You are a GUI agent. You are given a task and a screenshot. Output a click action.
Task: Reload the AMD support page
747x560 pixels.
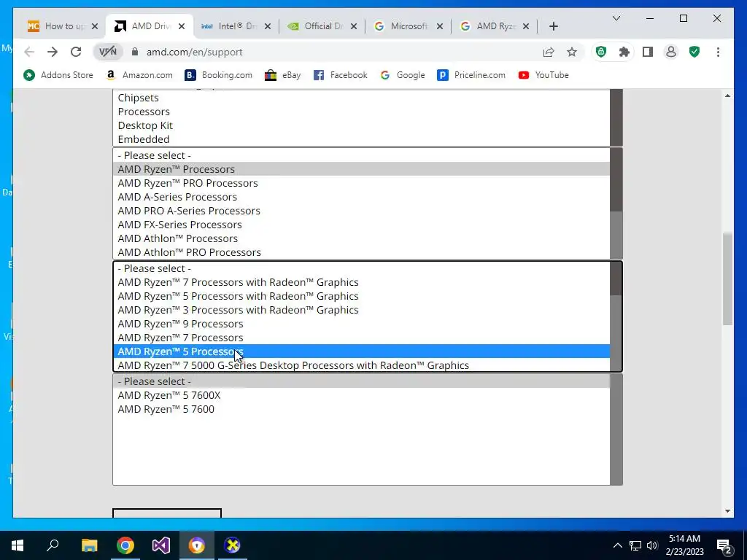tap(76, 52)
